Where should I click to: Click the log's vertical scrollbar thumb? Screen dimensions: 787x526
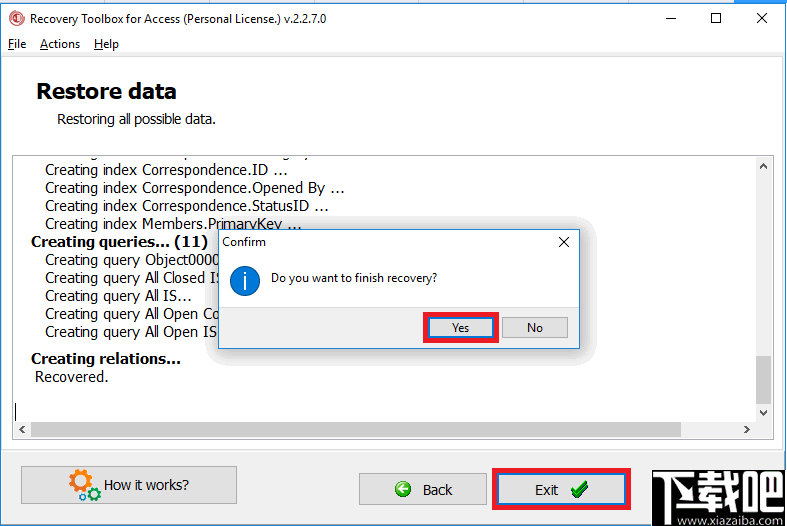[x=763, y=380]
